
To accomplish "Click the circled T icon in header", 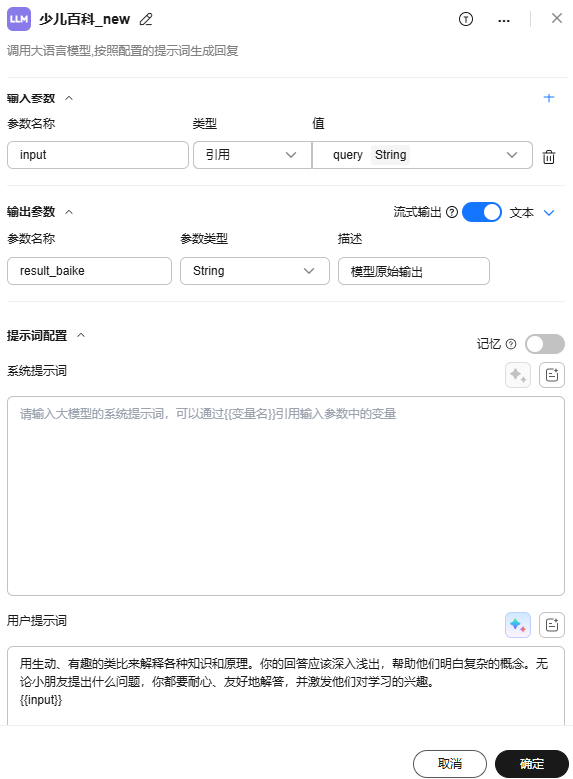I will point(466,19).
